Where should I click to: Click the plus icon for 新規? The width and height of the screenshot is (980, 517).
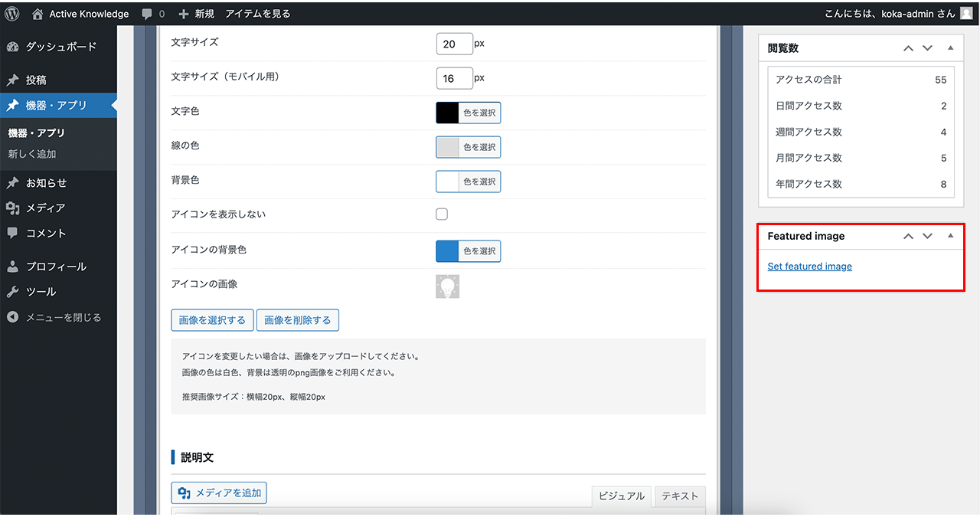pos(183,14)
